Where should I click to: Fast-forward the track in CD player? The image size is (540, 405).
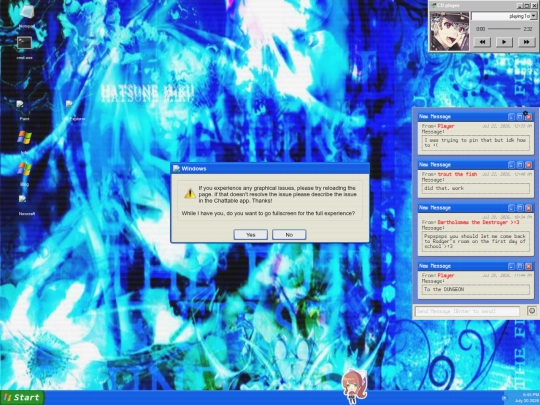coord(526,42)
